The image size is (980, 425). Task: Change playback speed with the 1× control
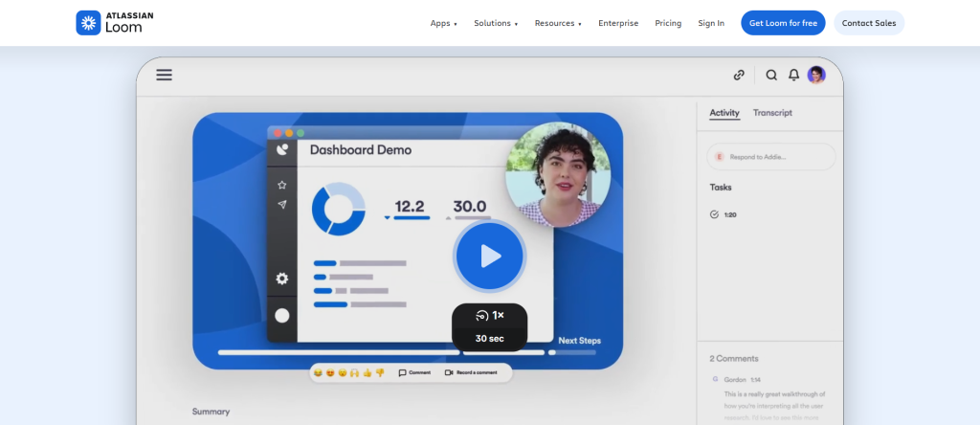[489, 315]
